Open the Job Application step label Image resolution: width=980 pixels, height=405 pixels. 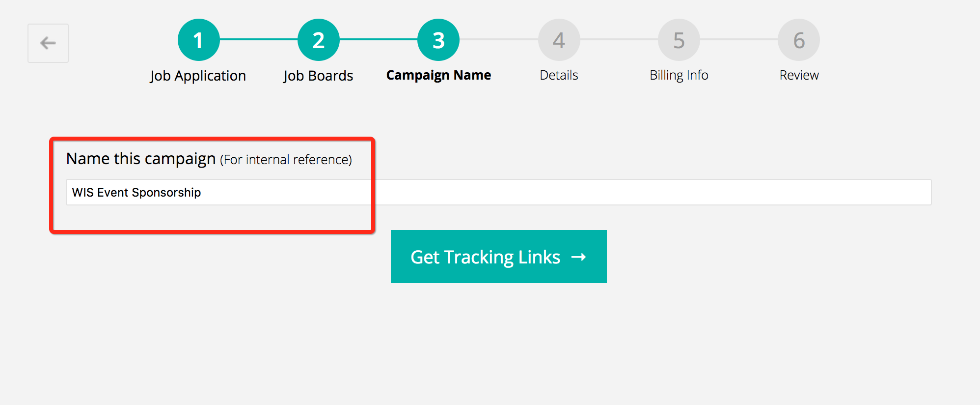pos(198,76)
